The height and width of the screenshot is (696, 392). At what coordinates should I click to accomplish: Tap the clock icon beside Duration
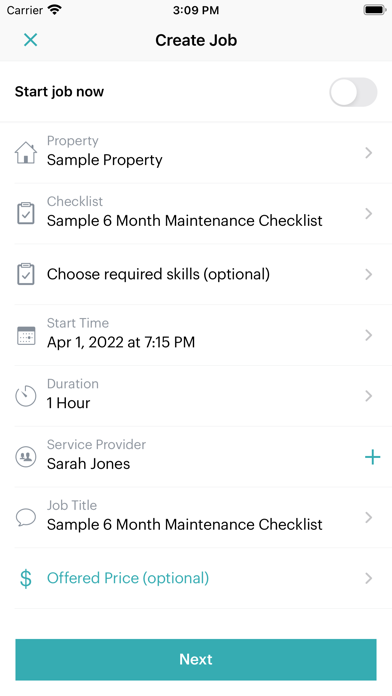point(26,396)
